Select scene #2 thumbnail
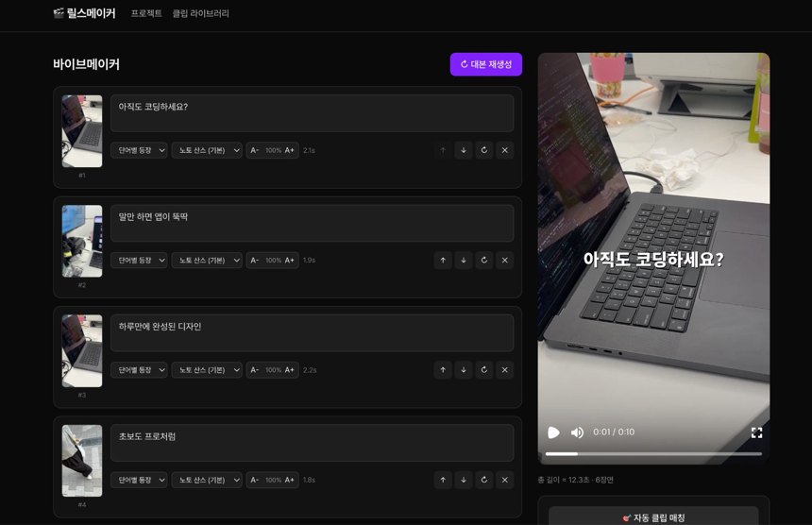The height and width of the screenshot is (525, 812). pos(82,241)
